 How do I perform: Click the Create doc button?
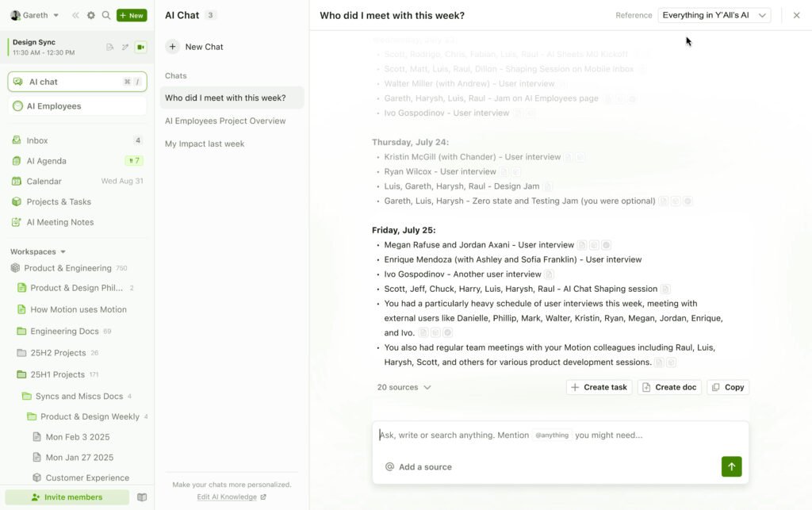[669, 387]
